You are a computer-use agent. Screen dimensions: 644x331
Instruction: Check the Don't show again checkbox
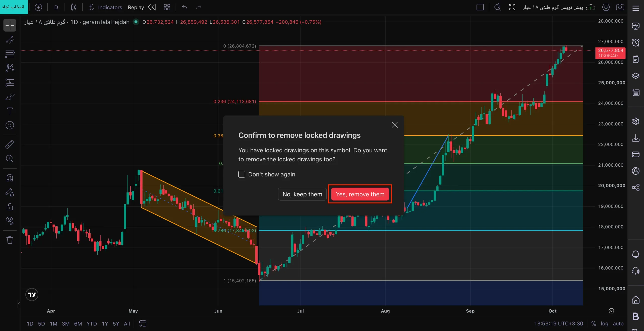coord(242,174)
